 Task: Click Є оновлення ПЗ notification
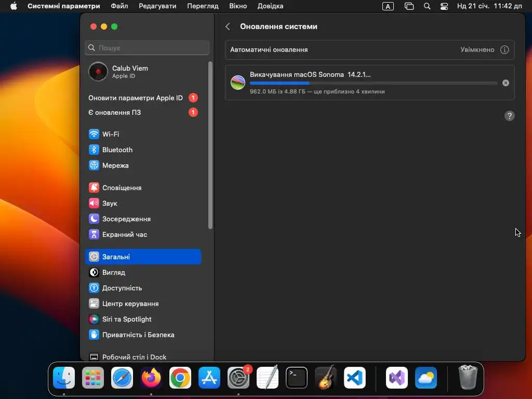[143, 112]
